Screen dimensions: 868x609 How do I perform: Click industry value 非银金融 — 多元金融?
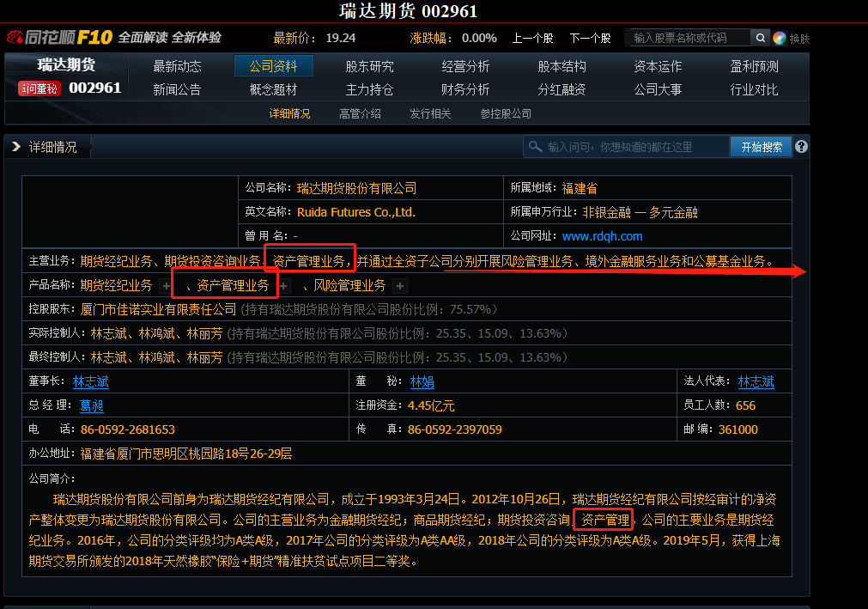click(640, 212)
